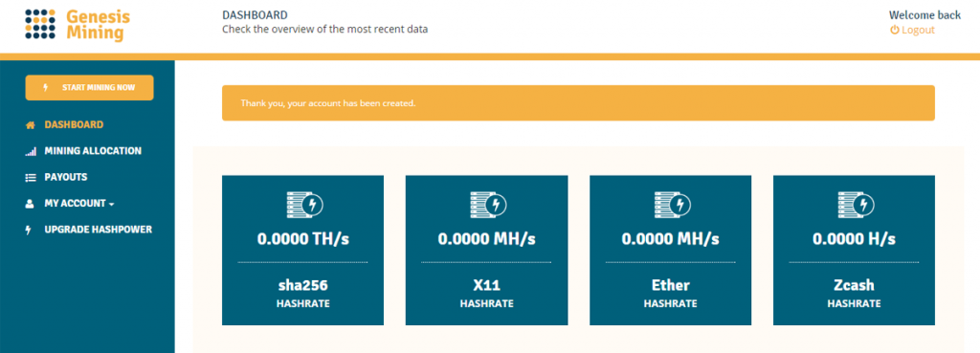The height and width of the screenshot is (353, 980).
Task: Click the account created notification banner
Action: (578, 103)
